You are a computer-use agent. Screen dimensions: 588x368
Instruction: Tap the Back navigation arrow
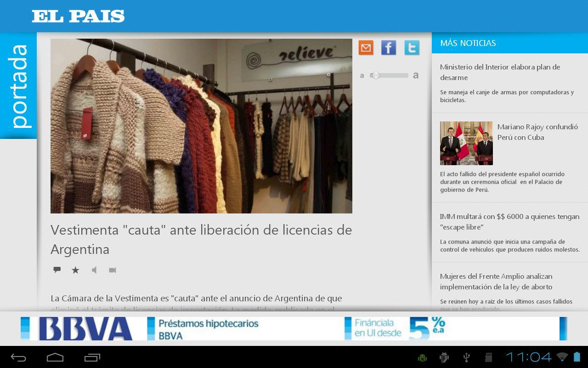(x=18, y=356)
